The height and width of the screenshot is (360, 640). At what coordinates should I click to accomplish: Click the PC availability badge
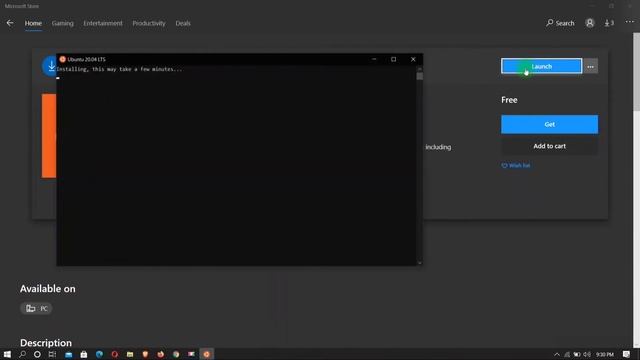36,308
